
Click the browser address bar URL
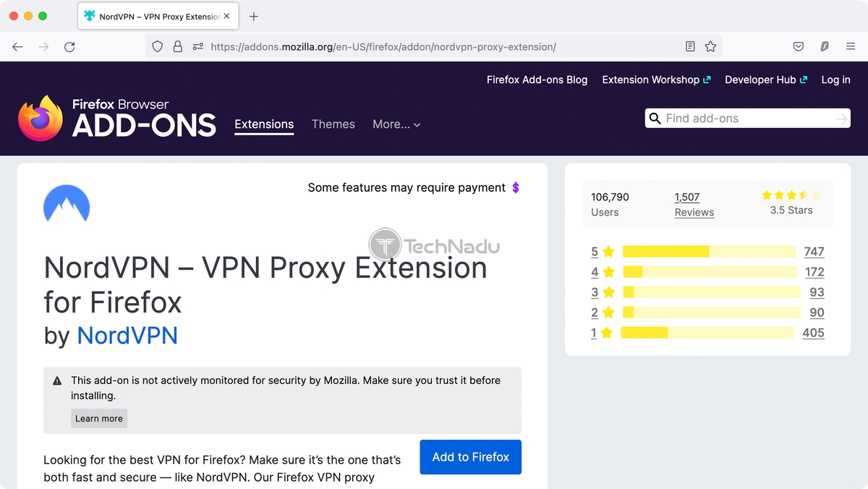click(383, 47)
